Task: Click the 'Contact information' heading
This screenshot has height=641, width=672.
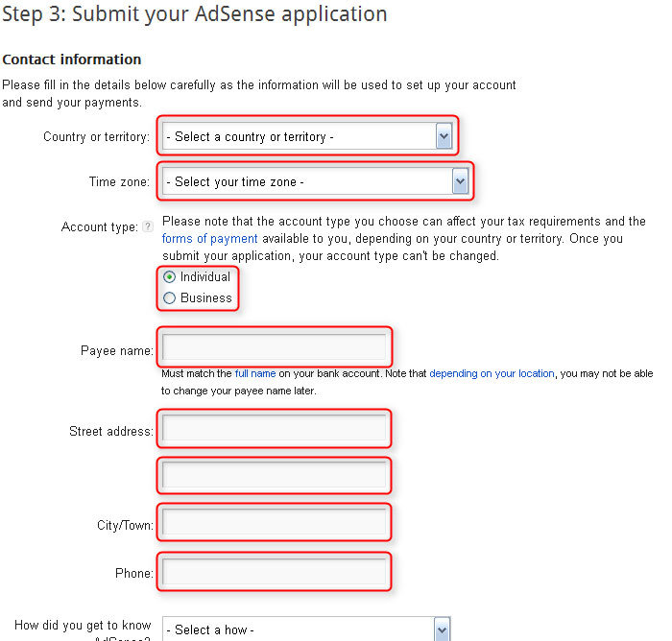Action: pos(72,59)
